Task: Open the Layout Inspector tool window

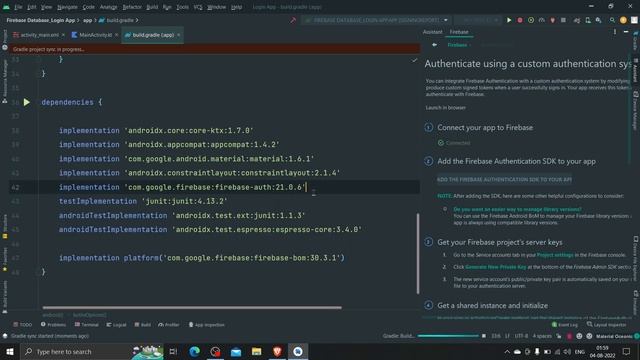Action: click(x=607, y=325)
